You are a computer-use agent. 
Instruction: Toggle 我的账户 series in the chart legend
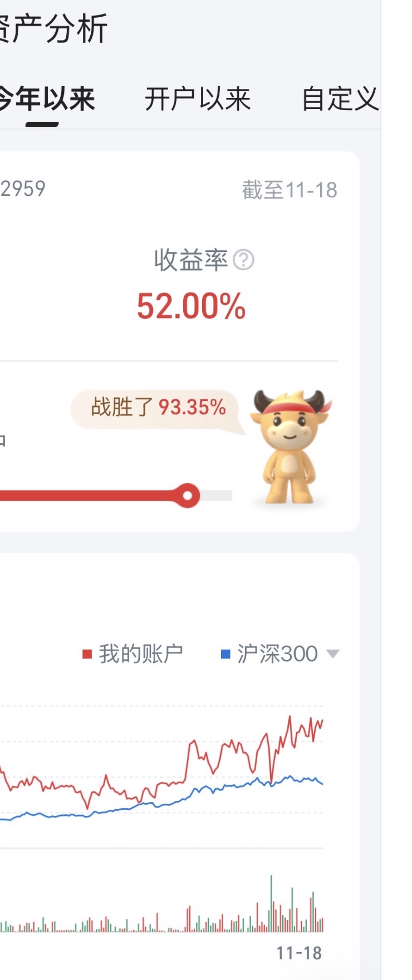click(x=133, y=654)
